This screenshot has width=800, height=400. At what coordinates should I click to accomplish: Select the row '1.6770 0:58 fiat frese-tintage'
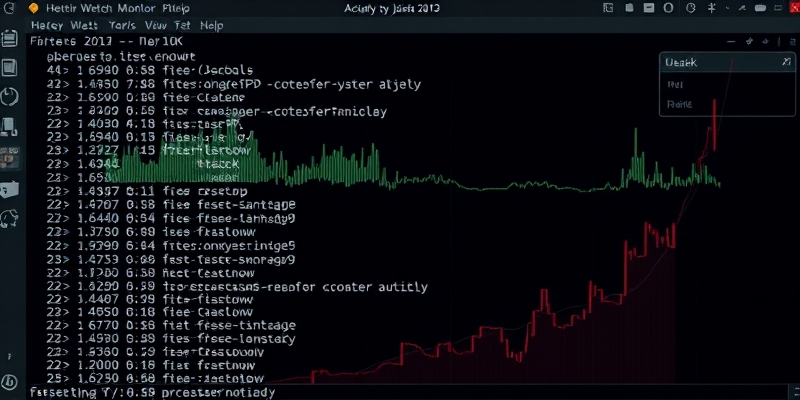pos(171,325)
